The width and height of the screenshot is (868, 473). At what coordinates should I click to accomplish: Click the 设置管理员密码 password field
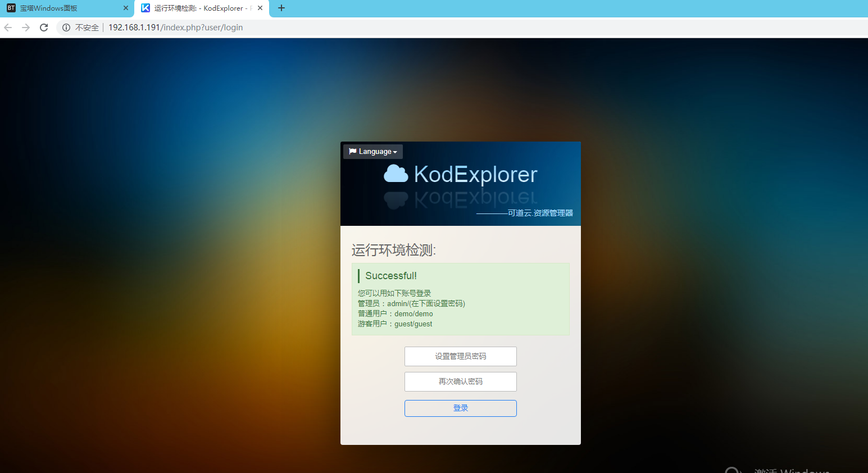tap(461, 356)
